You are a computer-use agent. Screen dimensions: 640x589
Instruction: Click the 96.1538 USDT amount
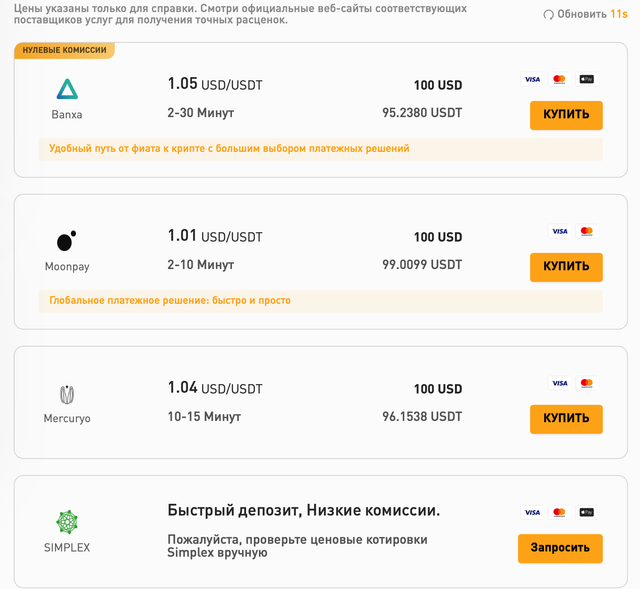pyautogui.click(x=422, y=416)
